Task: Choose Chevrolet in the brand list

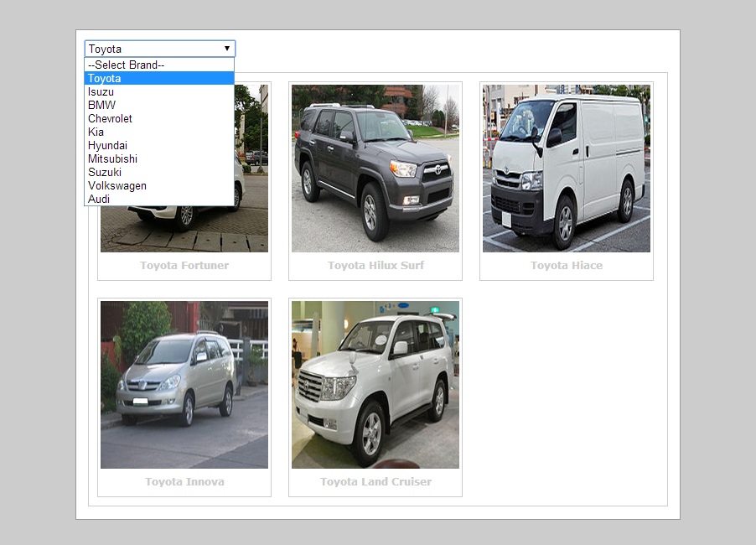Action: (159, 119)
